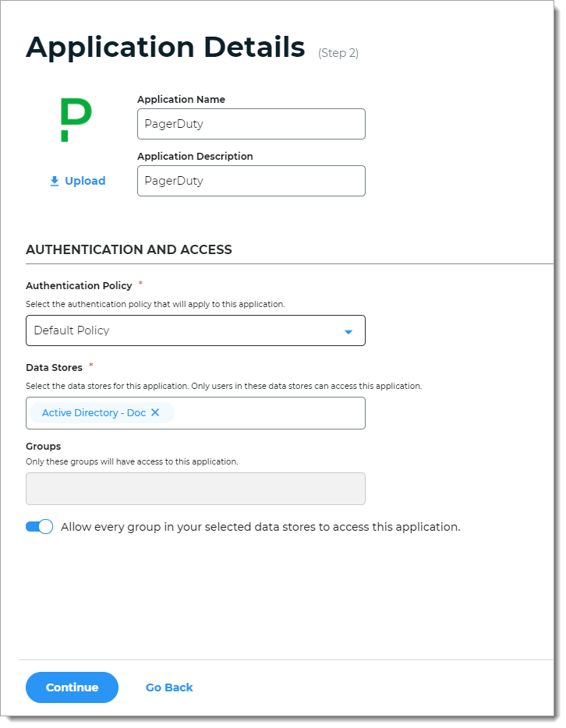This screenshot has width=566, height=728.
Task: Click the Application Details heading
Action: (x=166, y=47)
